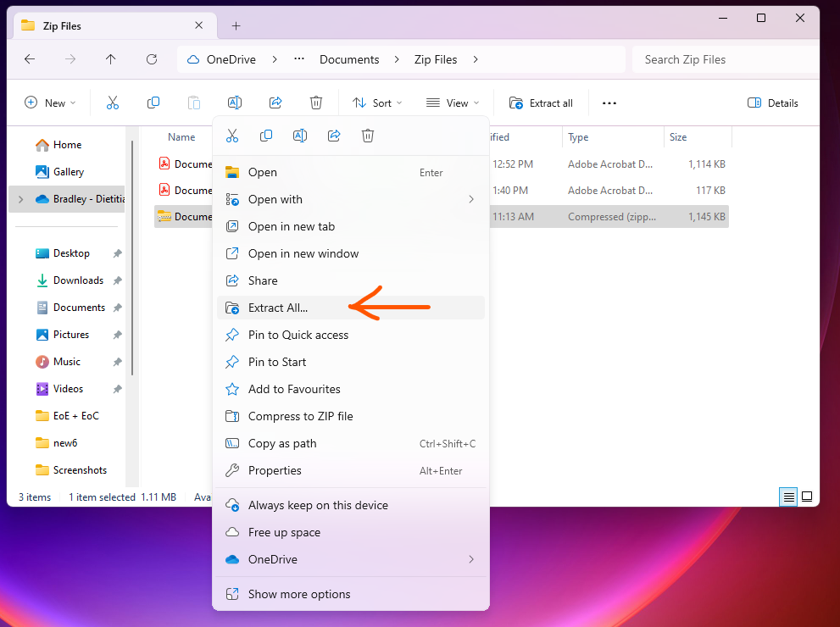Click the Refresh icon in the navigation bar

[x=152, y=59]
